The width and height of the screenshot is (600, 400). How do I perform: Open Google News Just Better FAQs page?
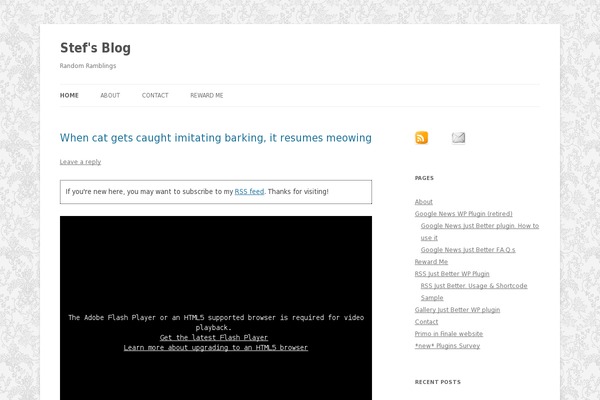coord(468,250)
